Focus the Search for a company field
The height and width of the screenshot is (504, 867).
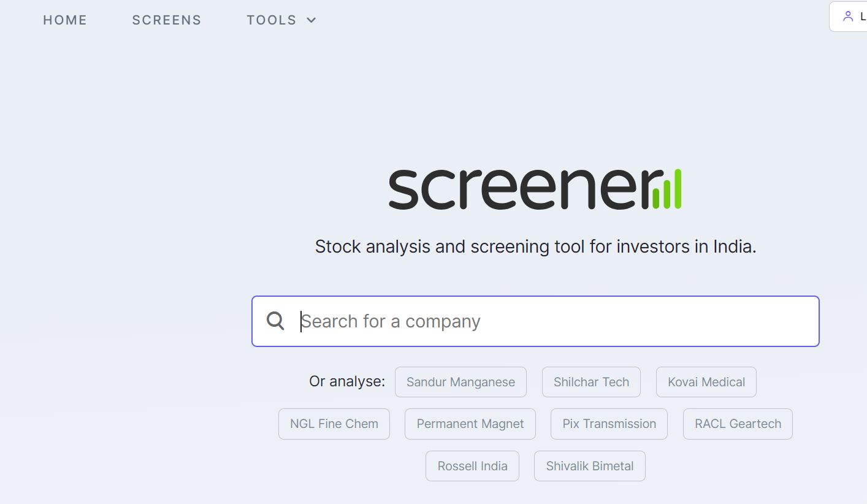(x=535, y=321)
